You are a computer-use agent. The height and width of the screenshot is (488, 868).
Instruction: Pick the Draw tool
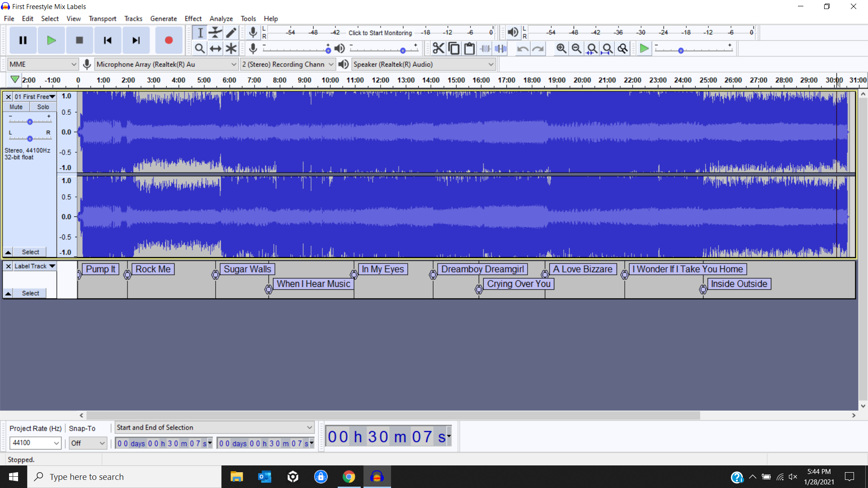pos(231,32)
